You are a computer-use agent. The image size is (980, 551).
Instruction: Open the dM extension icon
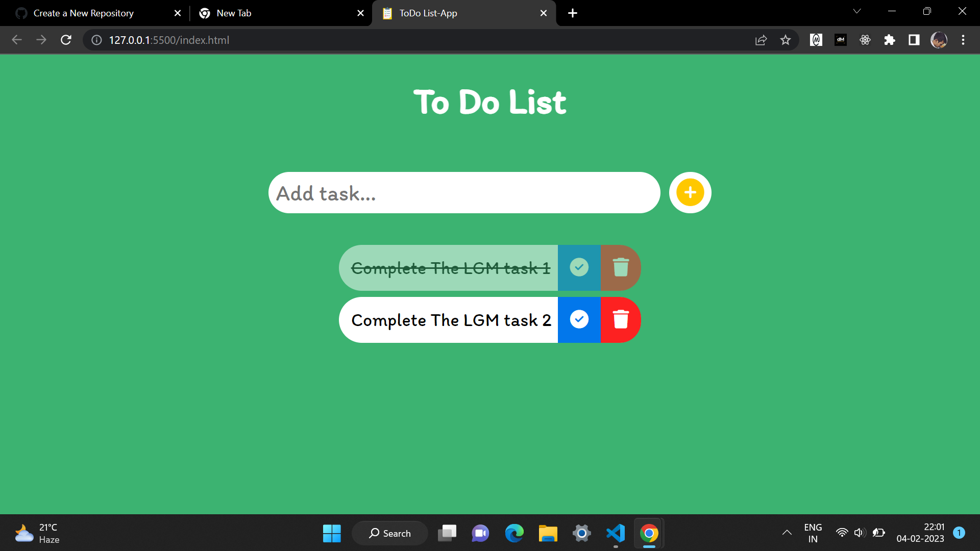[840, 40]
